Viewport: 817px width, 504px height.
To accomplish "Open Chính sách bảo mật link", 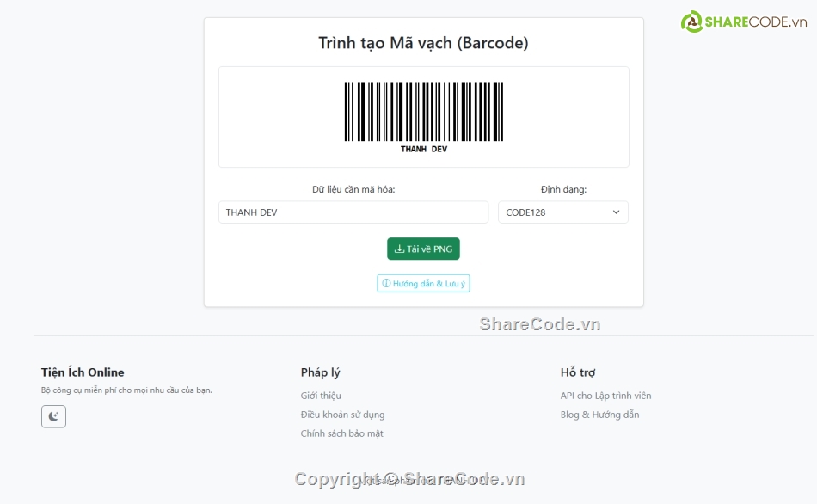I will [x=341, y=433].
